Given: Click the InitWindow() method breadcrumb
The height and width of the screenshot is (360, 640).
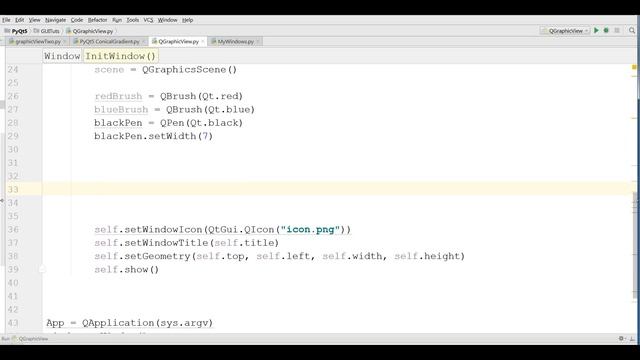Looking at the screenshot, I should (x=120, y=56).
